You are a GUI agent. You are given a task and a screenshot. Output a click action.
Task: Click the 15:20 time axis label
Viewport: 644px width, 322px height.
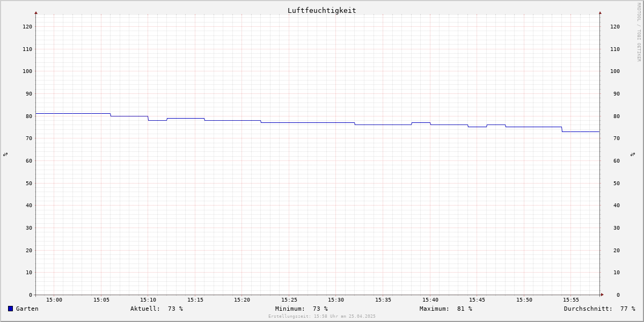pyautogui.click(x=242, y=299)
